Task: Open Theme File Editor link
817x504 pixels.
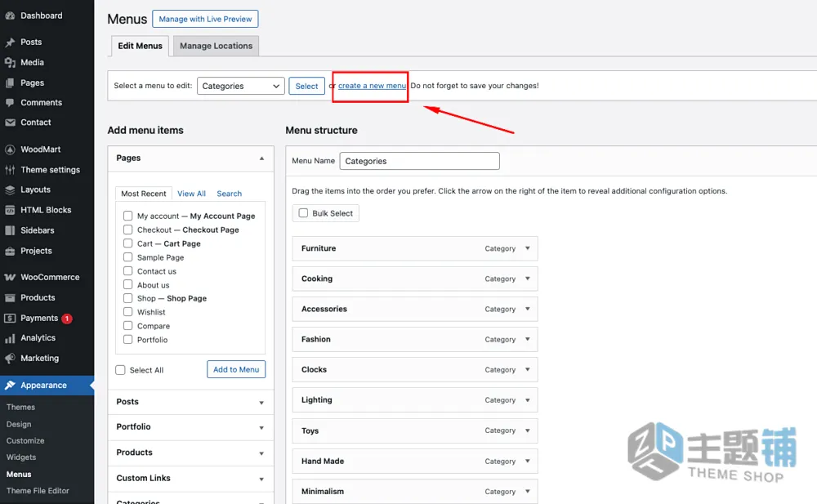Action: pyautogui.click(x=38, y=490)
